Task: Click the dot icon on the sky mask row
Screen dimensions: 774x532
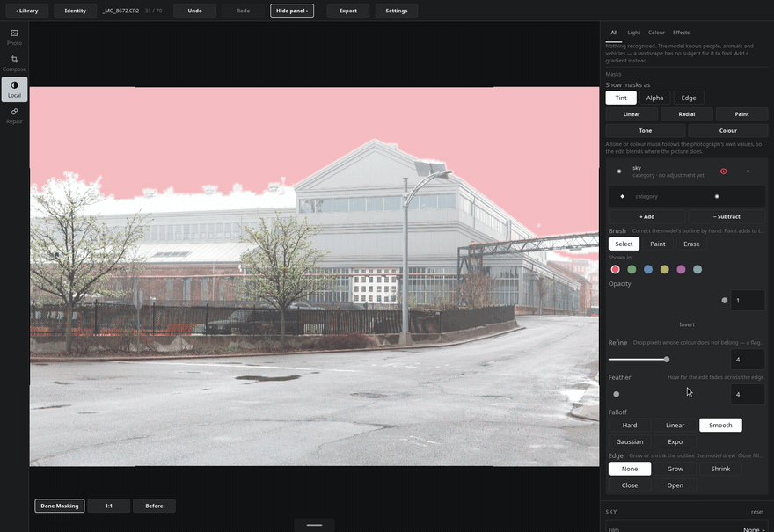Action: [x=619, y=171]
